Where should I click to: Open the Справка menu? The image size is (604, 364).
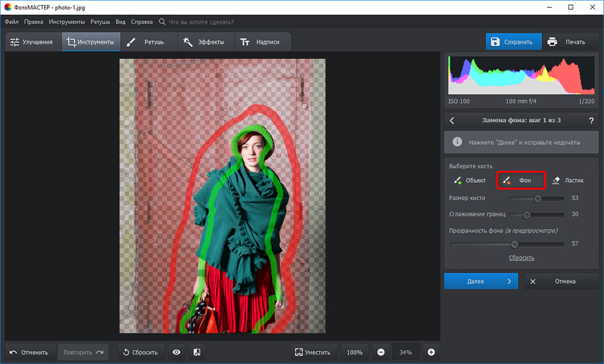point(142,22)
